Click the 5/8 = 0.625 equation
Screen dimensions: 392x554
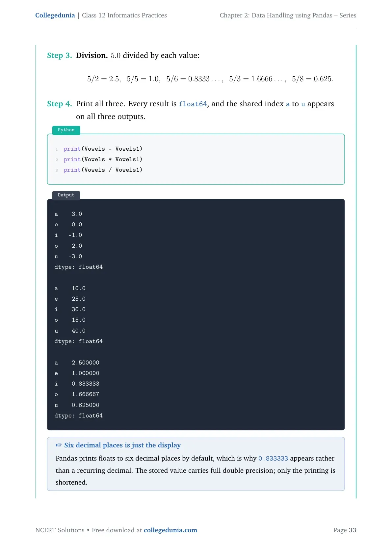313,79
